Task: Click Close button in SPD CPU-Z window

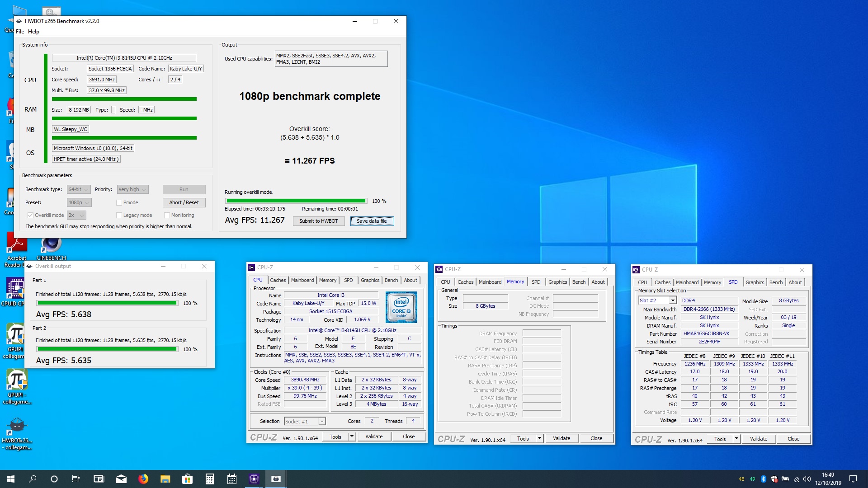Action: (793, 439)
